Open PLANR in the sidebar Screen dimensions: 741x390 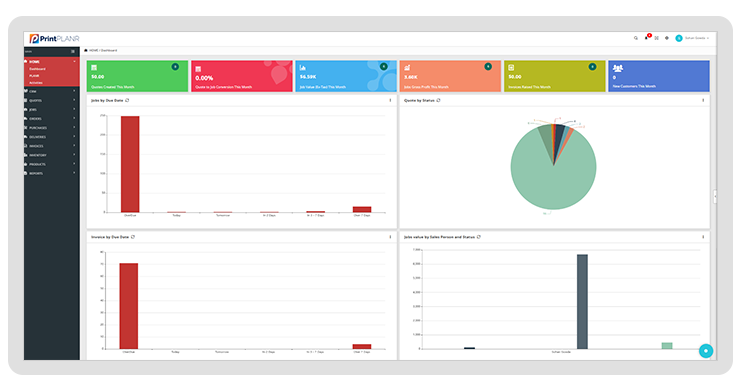tap(34, 76)
